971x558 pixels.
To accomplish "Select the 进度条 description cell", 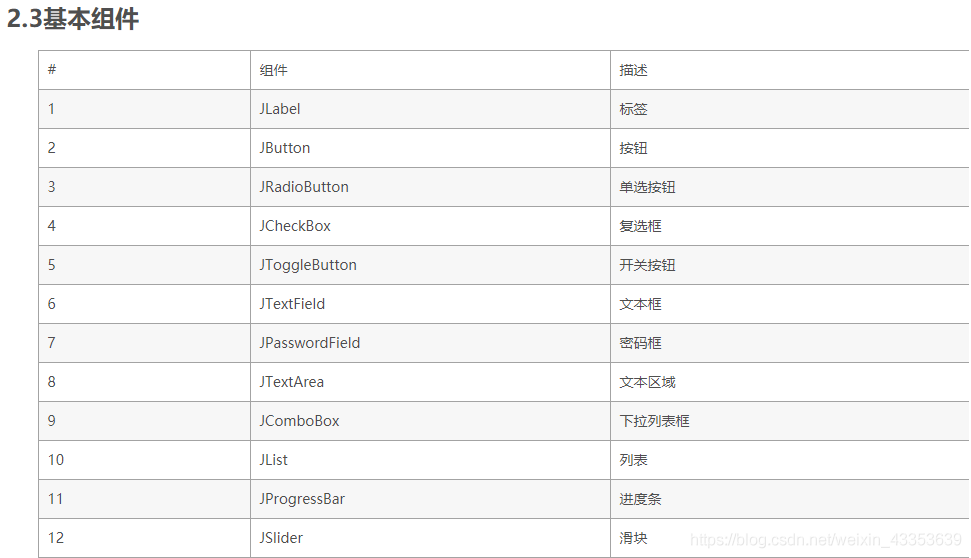I will click(640, 499).
